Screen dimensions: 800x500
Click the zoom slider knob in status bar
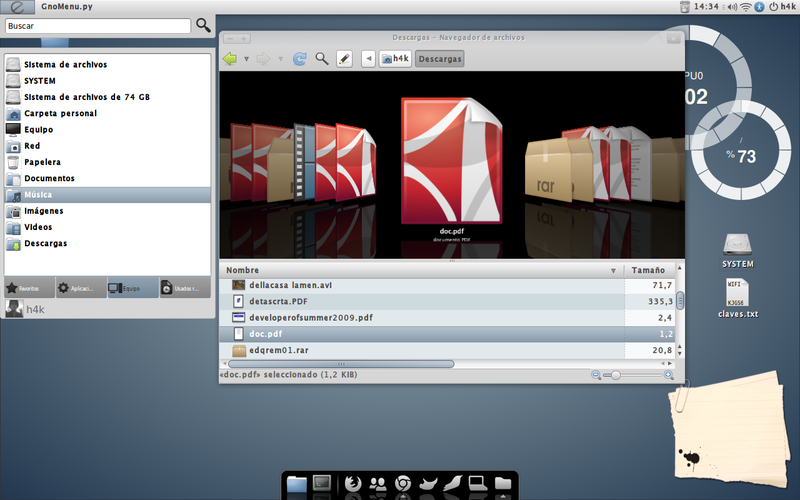(x=616, y=375)
